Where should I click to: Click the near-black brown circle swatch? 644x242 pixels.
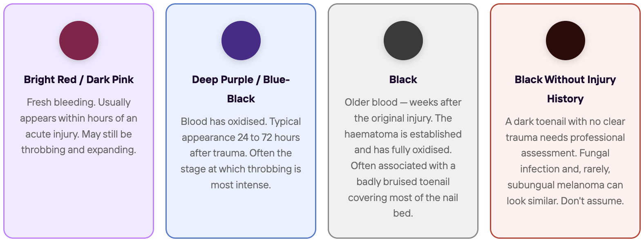click(x=566, y=41)
